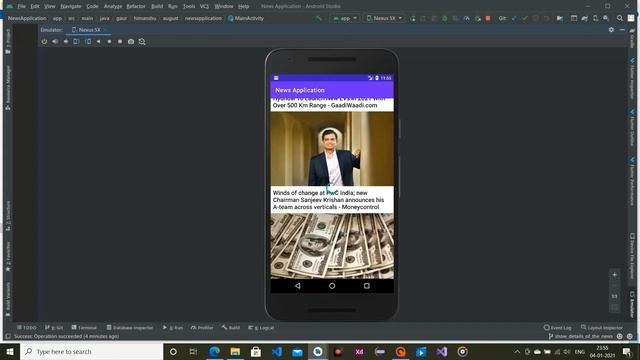Screen dimensions: 640x360
Task: Click Type here to search box
Action: (91, 351)
